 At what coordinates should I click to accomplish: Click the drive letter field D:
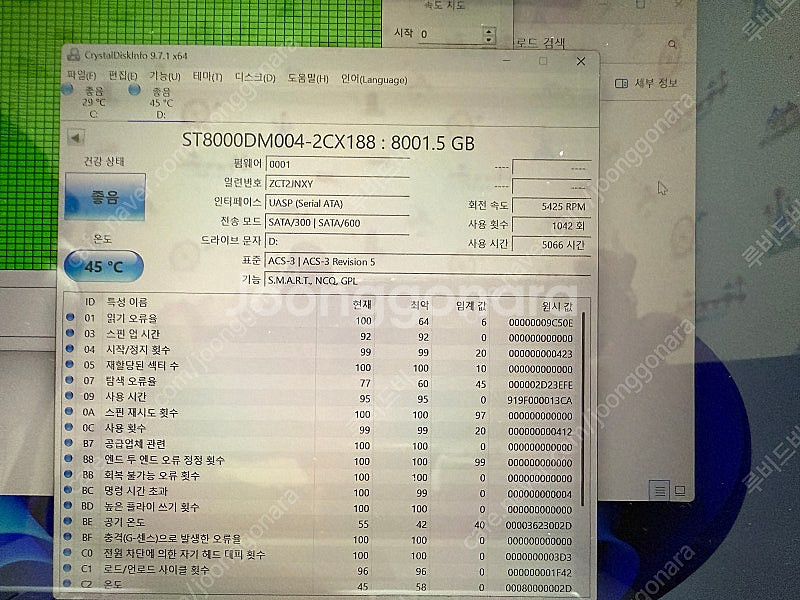337,241
